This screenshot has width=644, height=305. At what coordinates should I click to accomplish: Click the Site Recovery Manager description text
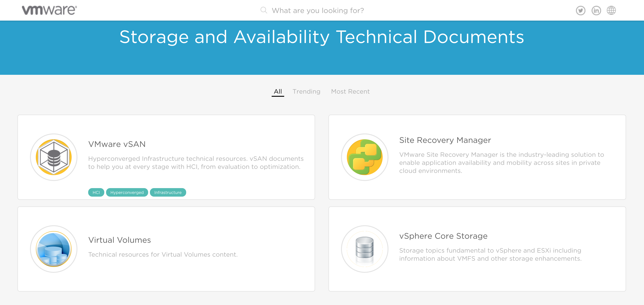tap(501, 163)
